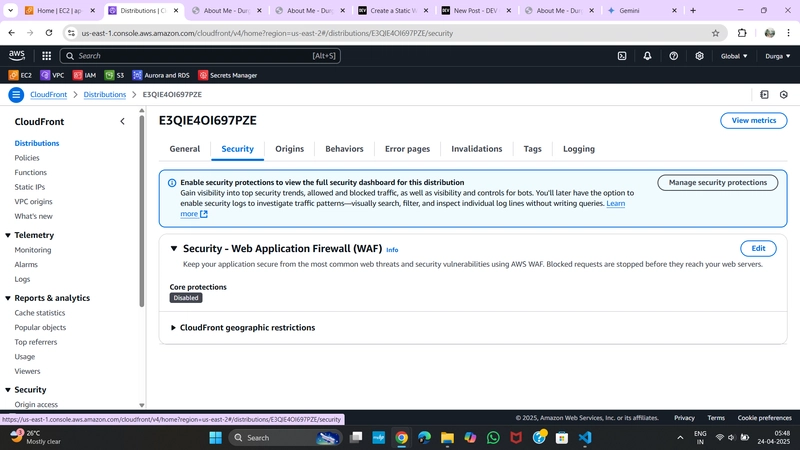
Task: Open a new browser tab
Action: click(693, 10)
